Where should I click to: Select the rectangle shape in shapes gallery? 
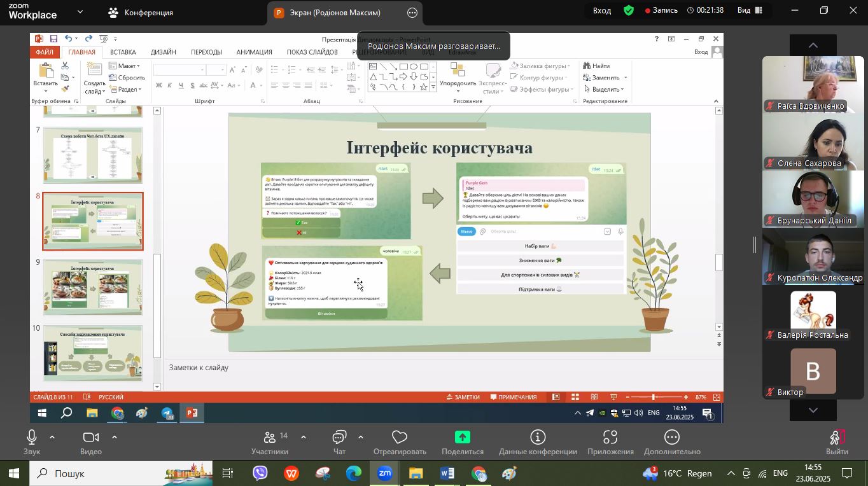pos(403,67)
